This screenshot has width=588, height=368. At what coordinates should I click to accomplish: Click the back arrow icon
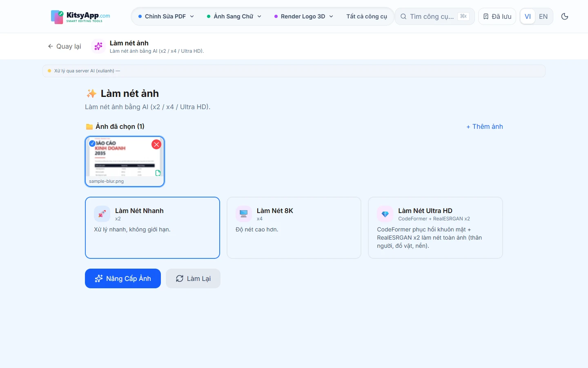[x=51, y=46]
